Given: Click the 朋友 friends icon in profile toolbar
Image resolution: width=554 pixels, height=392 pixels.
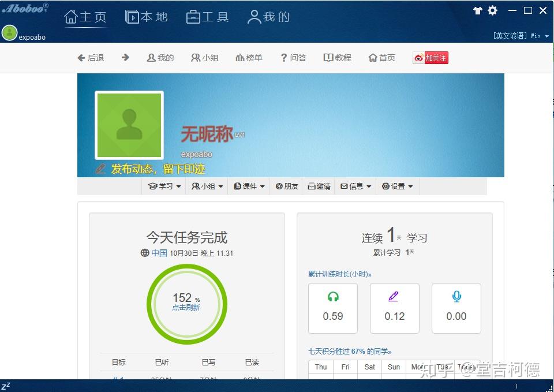Looking at the screenshot, I should click(x=286, y=186).
